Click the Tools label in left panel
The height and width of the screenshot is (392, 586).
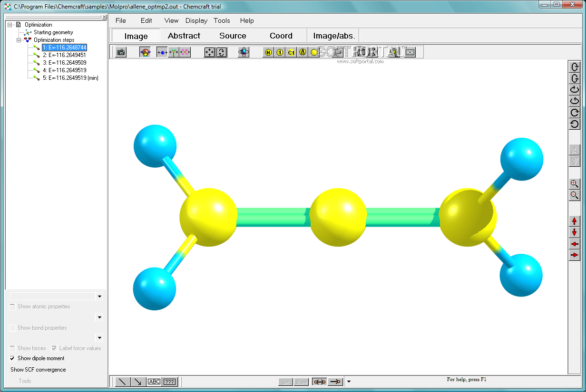[x=25, y=381]
